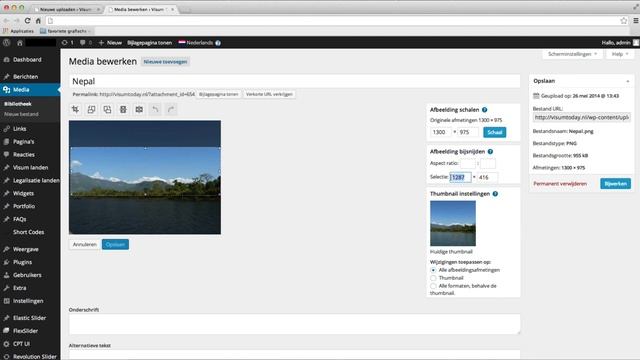Open Visum landen in sidebar
The height and width of the screenshot is (360, 640).
click(x=30, y=167)
